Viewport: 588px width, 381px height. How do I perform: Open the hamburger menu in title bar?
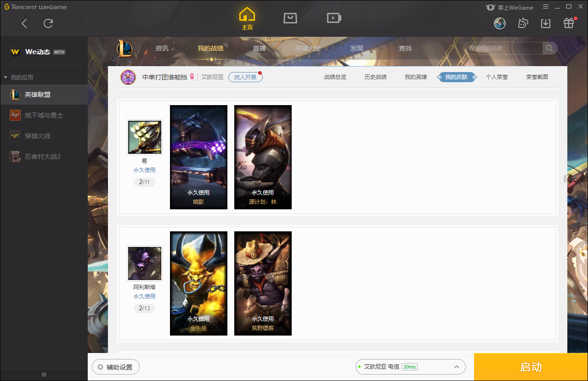546,7
